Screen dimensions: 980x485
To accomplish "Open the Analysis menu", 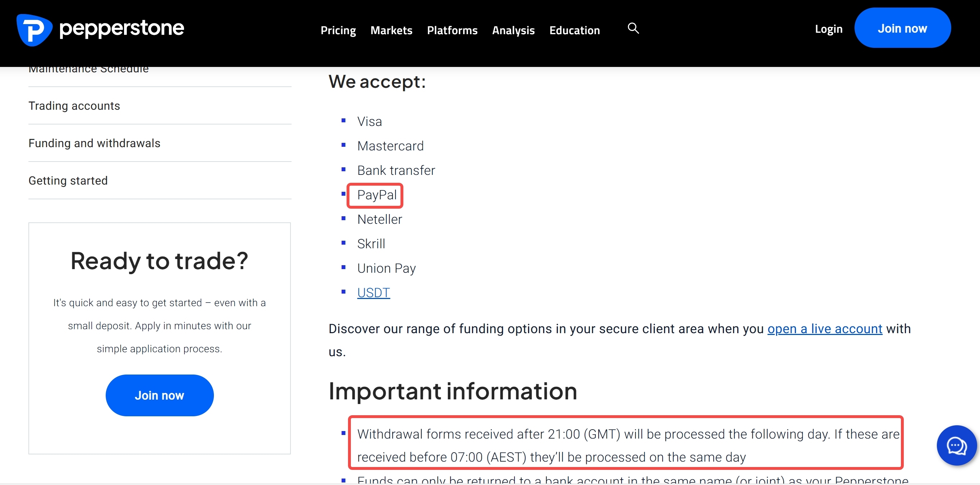I will 513,30.
